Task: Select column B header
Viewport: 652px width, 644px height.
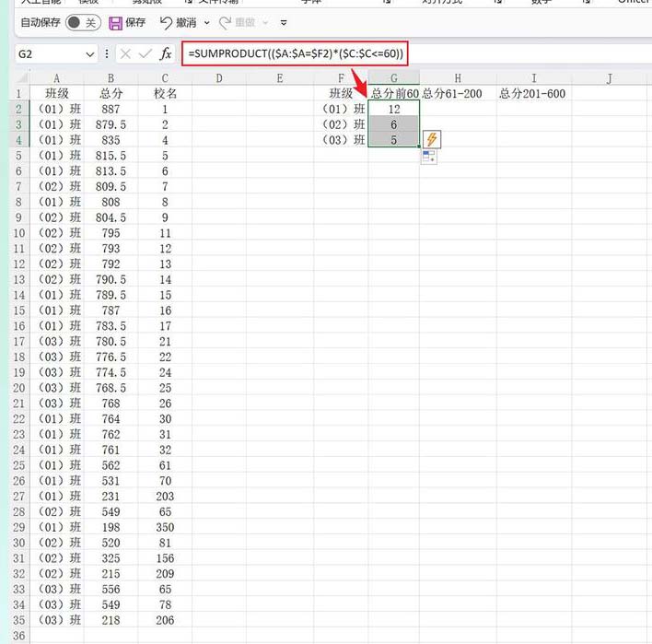Action: coord(111,78)
